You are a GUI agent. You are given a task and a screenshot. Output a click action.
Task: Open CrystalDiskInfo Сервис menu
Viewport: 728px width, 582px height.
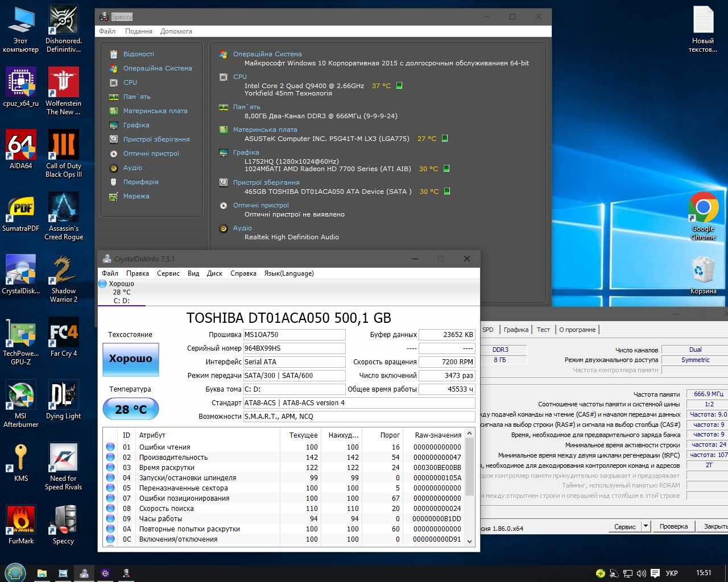168,273
